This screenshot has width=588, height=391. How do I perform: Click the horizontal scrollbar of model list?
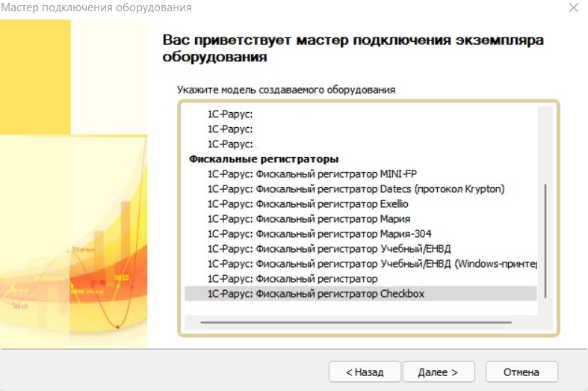(356, 322)
